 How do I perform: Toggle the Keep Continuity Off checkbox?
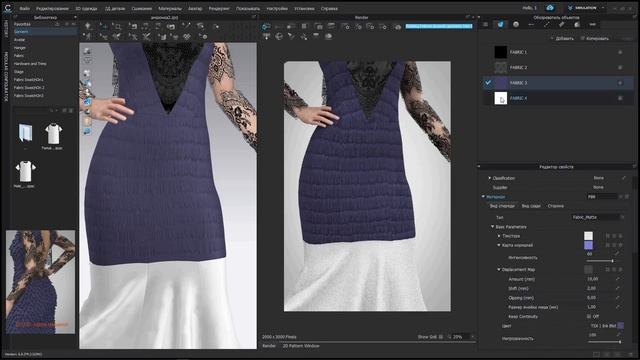(589, 316)
